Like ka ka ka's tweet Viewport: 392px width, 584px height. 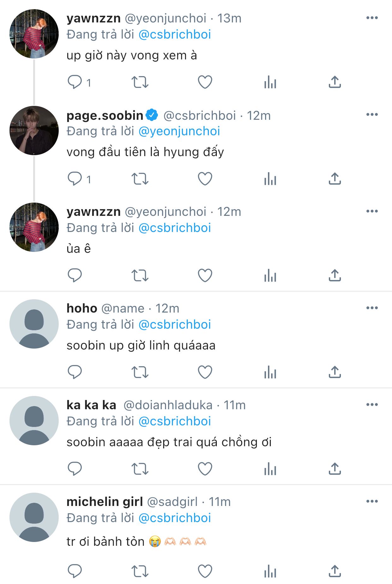205,469
